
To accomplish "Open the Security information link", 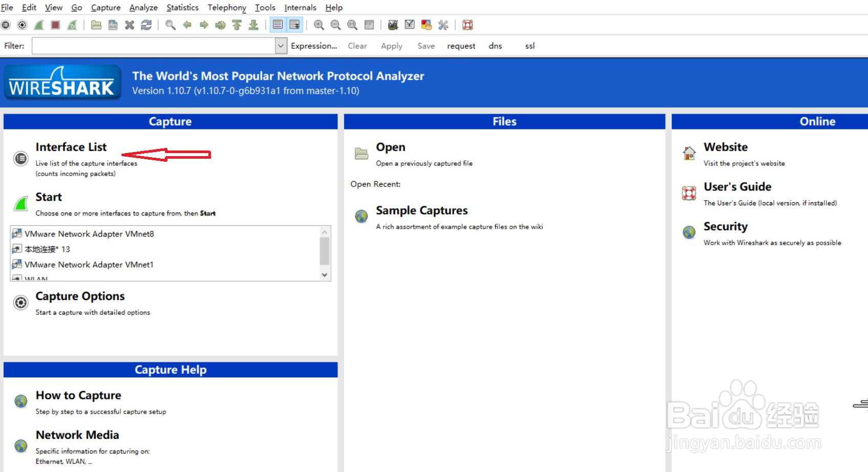I will tap(726, 226).
